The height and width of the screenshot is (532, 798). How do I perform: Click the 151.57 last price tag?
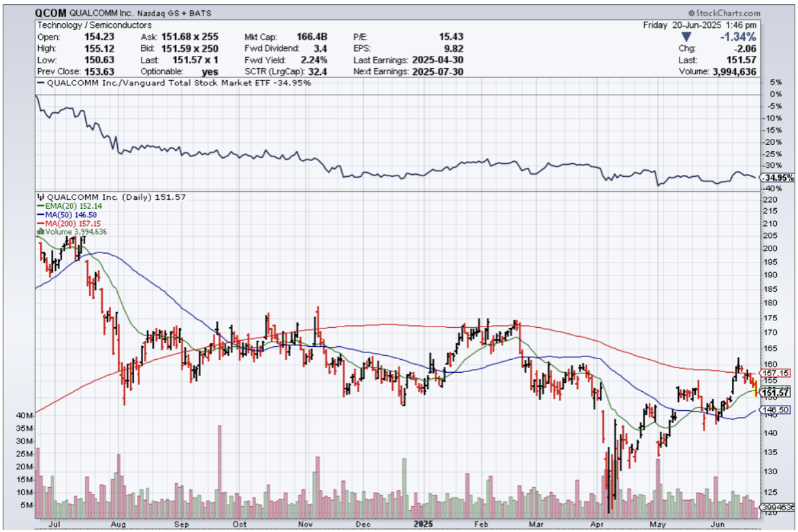point(776,393)
